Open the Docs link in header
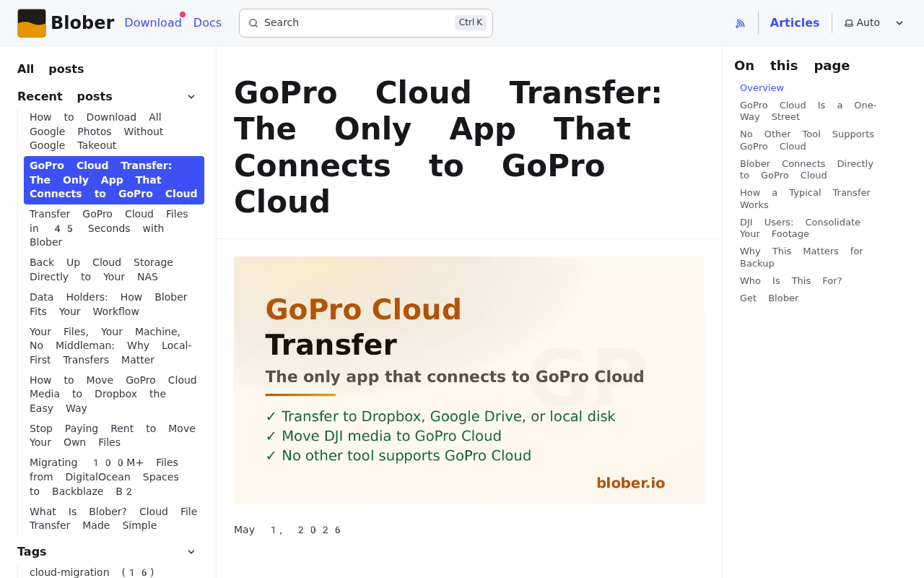Image resolution: width=924 pixels, height=578 pixels. pos(207,23)
